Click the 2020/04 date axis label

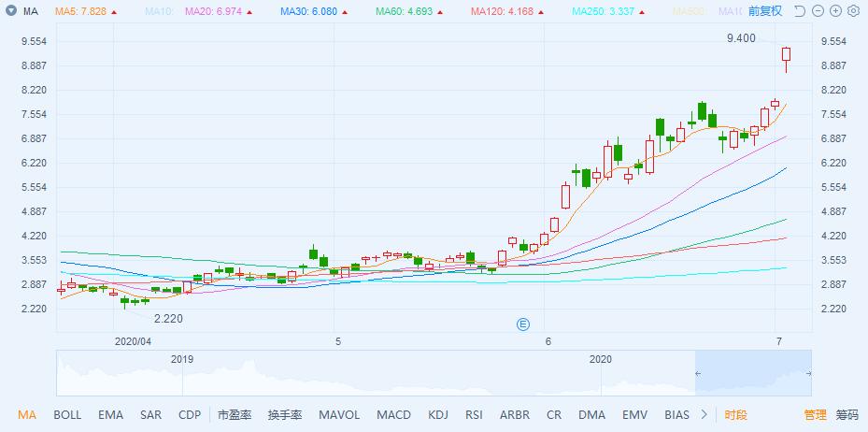click(133, 341)
